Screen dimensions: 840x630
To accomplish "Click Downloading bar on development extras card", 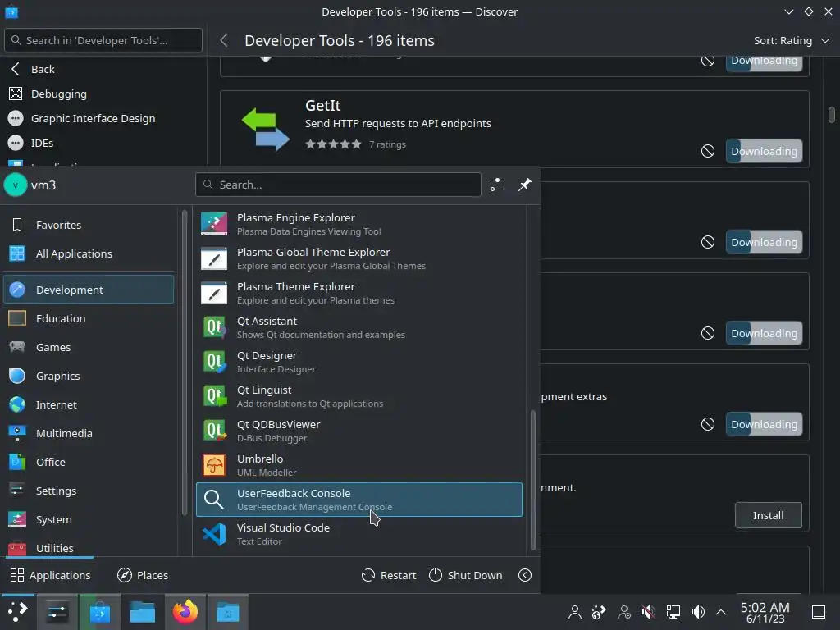I will [764, 424].
